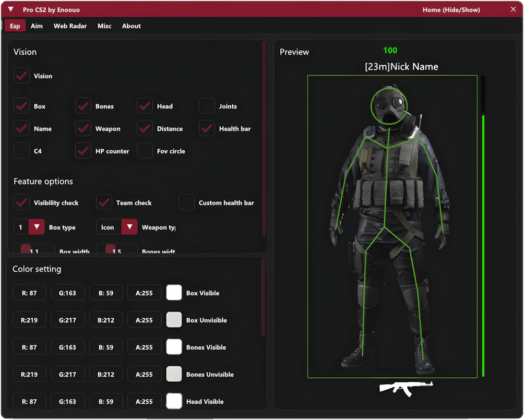
Task: Click the [23m]Nick Name label in Preview
Action: [x=401, y=66]
